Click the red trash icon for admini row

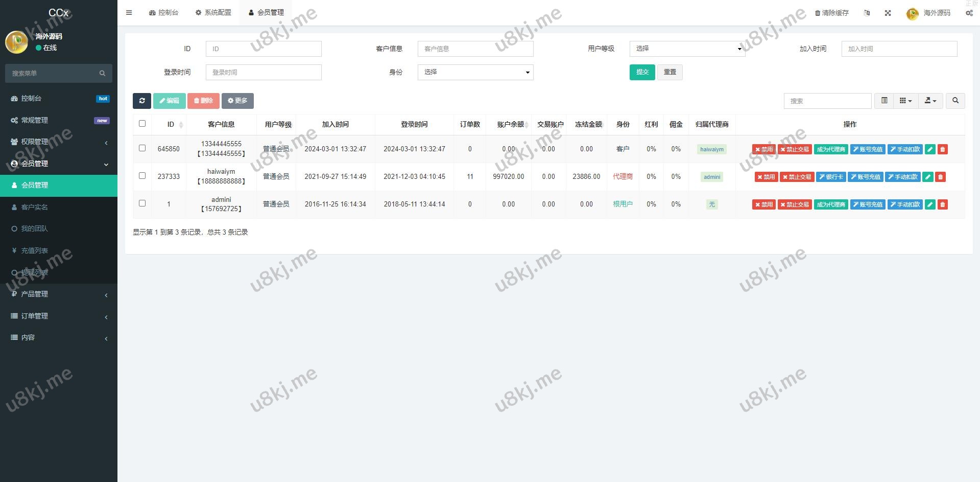[x=942, y=204]
